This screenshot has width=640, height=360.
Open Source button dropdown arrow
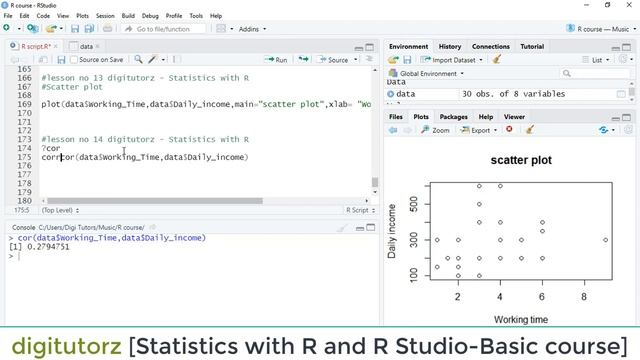point(356,60)
